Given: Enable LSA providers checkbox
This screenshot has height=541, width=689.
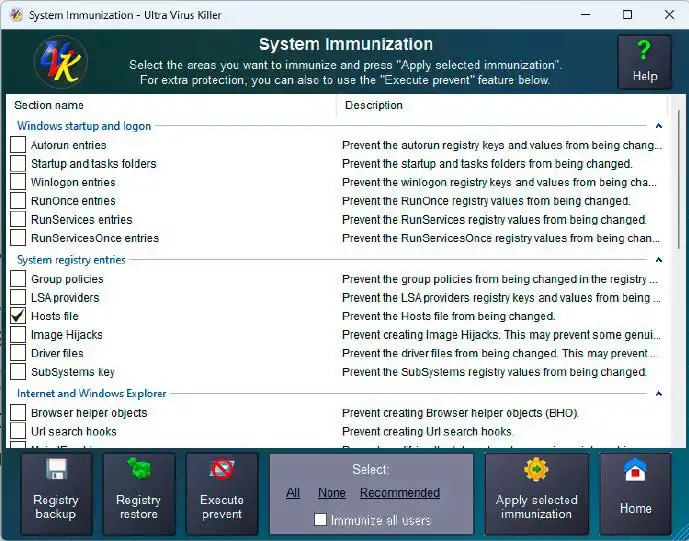Looking at the screenshot, I should coord(18,297).
